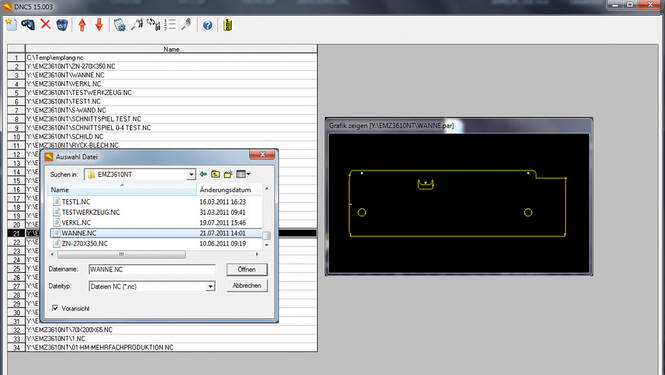Open help with blue question mark icon
This screenshot has width=665, height=375.
[x=207, y=25]
